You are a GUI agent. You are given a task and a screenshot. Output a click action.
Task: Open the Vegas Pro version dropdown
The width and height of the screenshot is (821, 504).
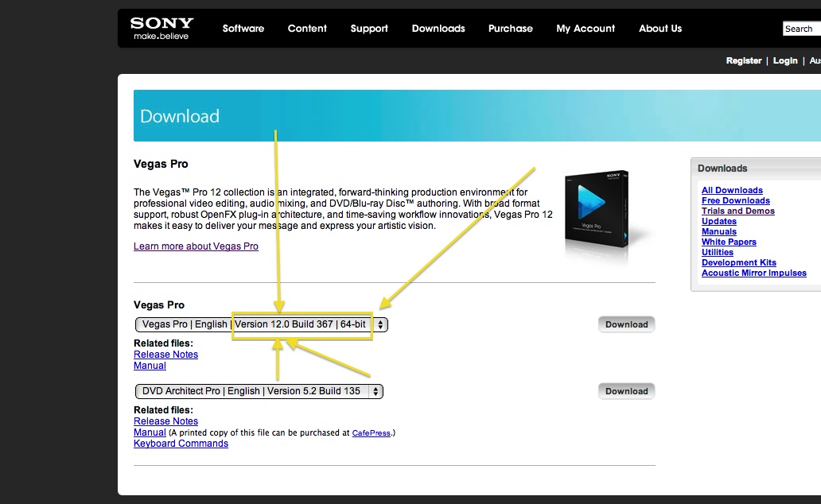click(x=261, y=324)
